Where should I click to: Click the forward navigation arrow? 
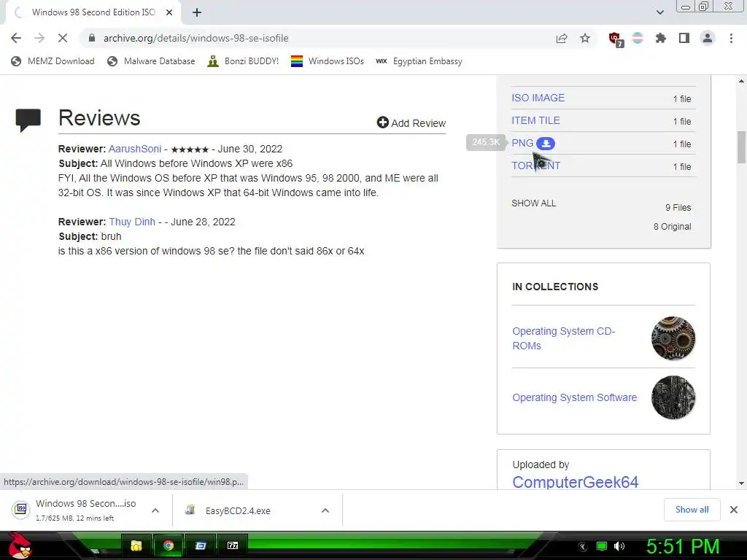click(39, 38)
